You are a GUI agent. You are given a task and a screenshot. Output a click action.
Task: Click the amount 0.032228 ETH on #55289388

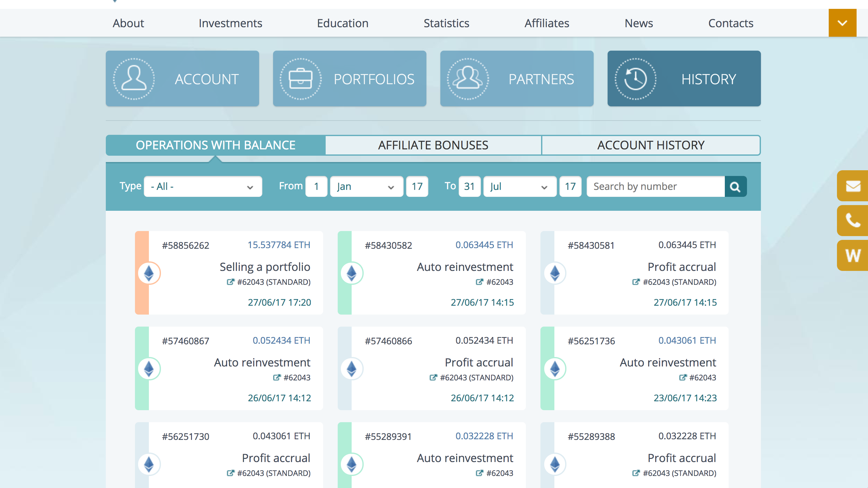click(x=687, y=436)
